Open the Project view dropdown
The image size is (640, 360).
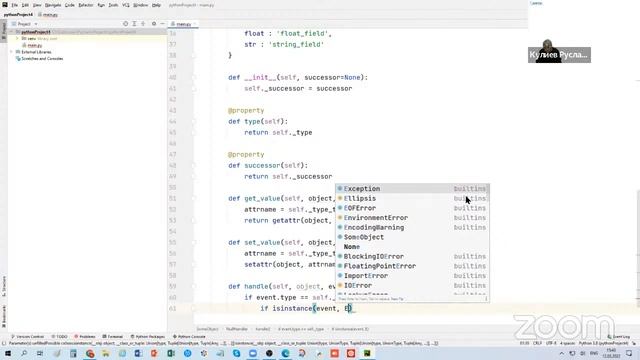tap(25, 24)
